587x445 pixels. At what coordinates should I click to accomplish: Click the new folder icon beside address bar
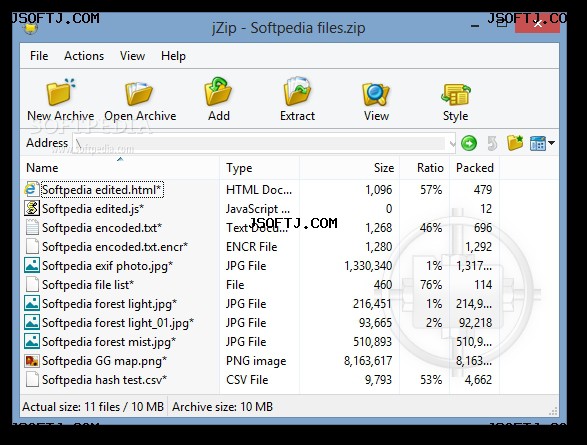pos(515,143)
